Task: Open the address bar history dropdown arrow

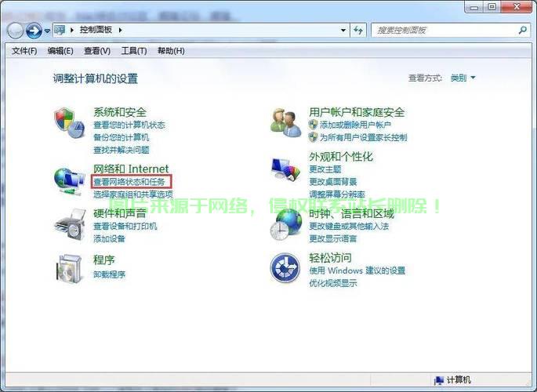Action: pyautogui.click(x=343, y=31)
